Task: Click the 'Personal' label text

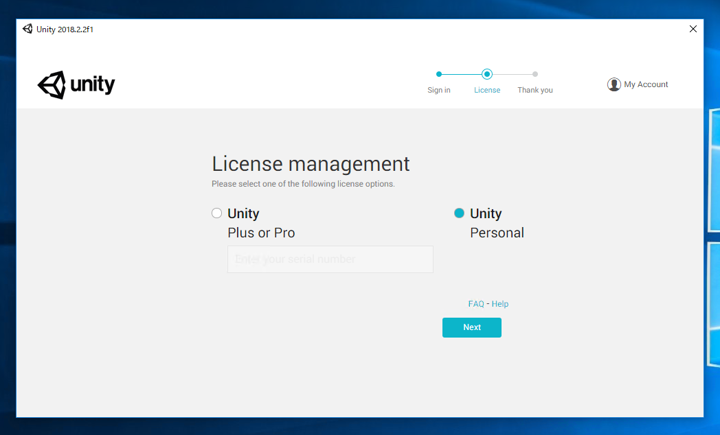Action: (x=497, y=233)
